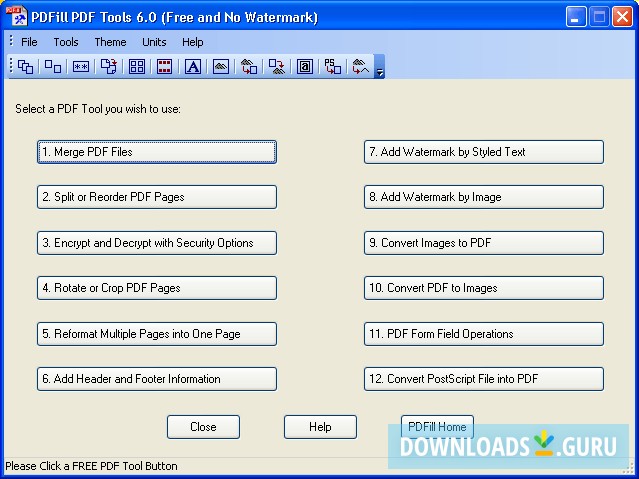The height and width of the screenshot is (479, 639).
Task: Open the Units menu
Action: [154, 42]
